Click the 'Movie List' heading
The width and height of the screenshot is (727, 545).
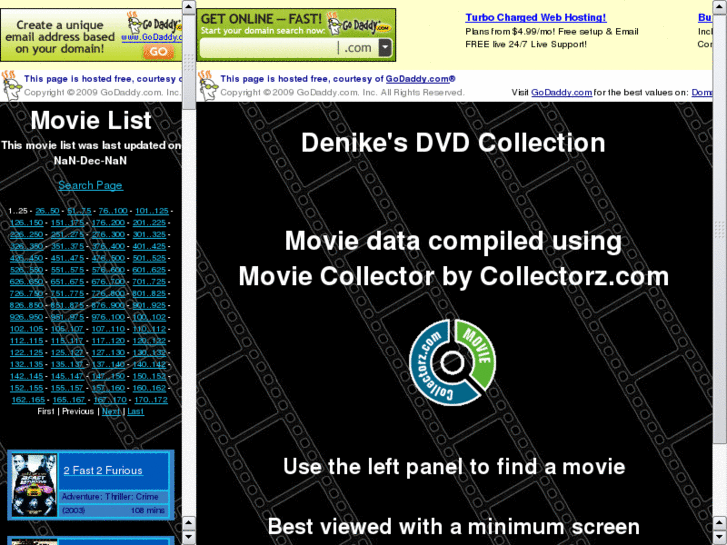[x=91, y=121]
